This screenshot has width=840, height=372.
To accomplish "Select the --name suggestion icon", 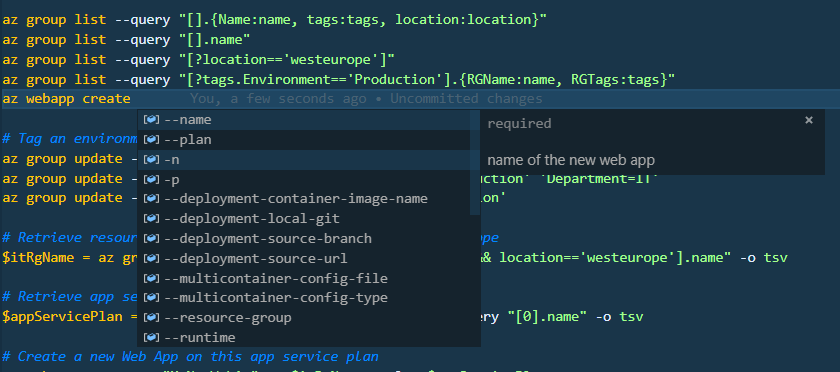I will point(152,120).
